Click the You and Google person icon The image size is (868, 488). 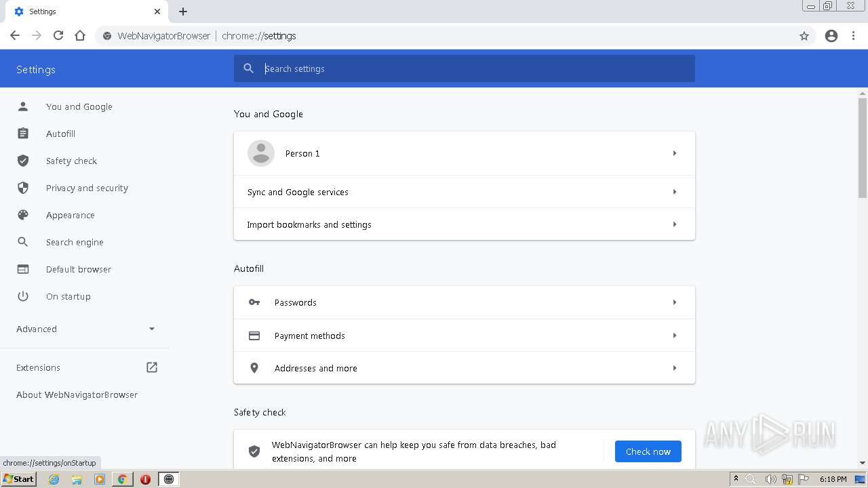(23, 106)
